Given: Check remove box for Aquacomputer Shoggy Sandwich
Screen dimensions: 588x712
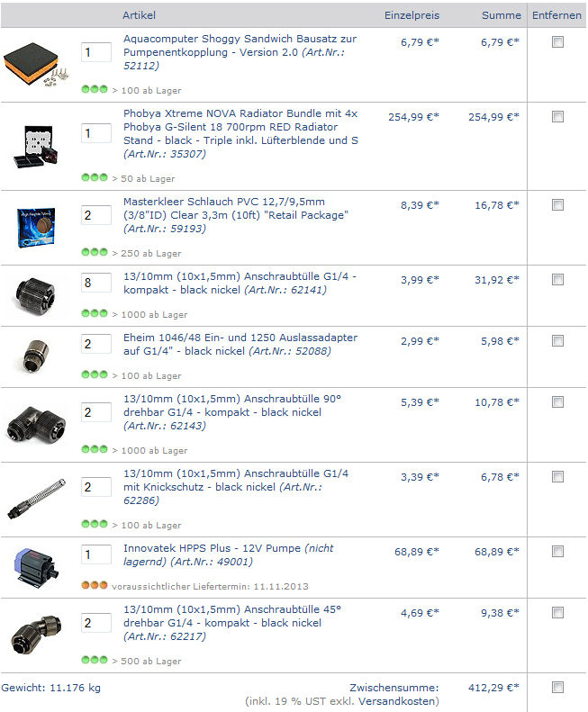Looking at the screenshot, I should (557, 42).
